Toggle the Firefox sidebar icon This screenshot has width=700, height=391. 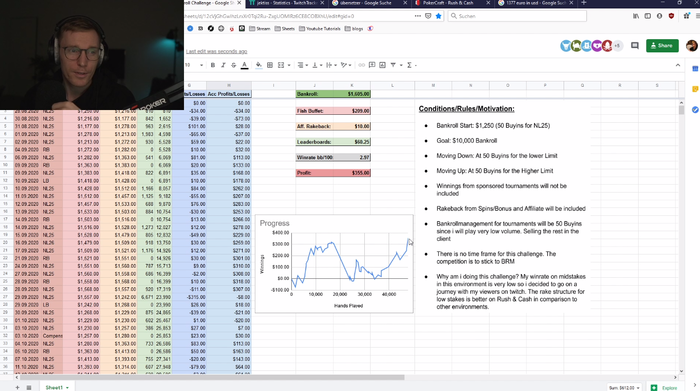pyautogui.click(x=647, y=16)
